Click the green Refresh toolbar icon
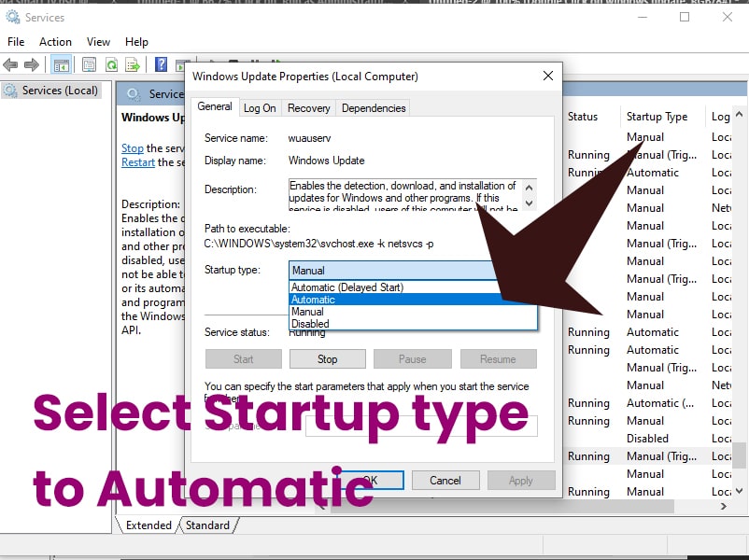 pyautogui.click(x=112, y=65)
